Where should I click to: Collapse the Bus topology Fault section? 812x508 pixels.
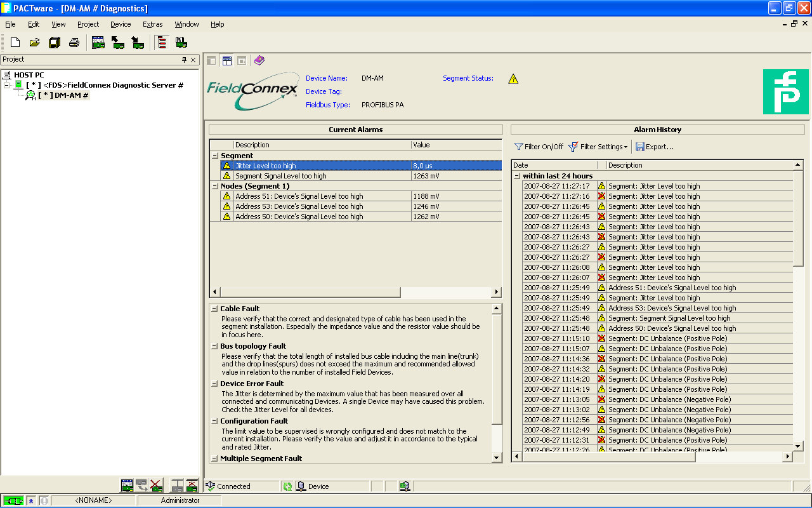tap(214, 346)
